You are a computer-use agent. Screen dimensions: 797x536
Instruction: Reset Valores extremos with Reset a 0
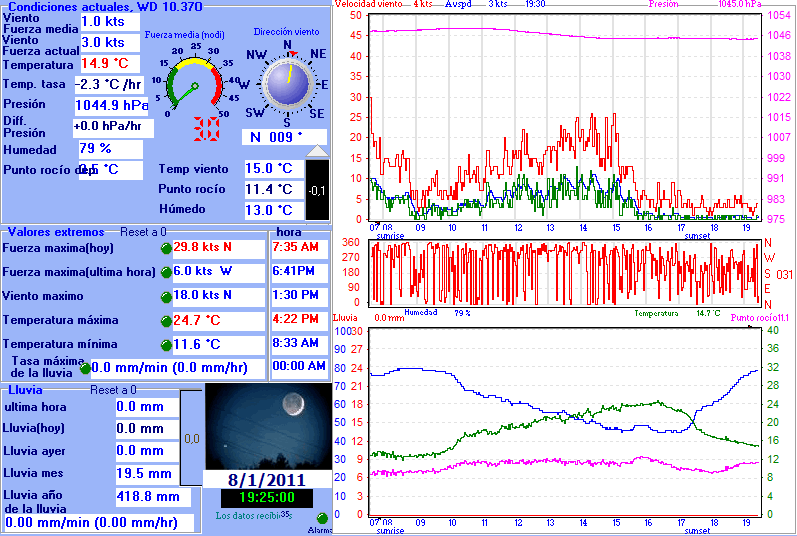pos(142,232)
